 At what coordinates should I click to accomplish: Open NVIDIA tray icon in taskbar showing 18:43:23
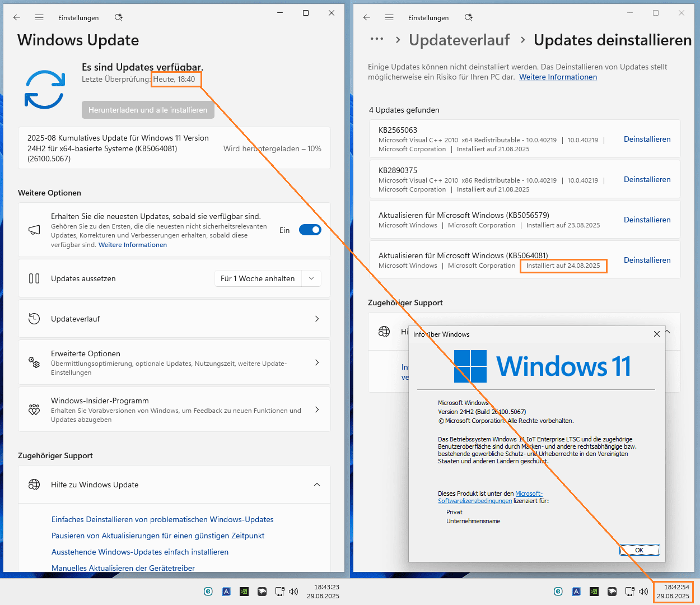point(244,591)
